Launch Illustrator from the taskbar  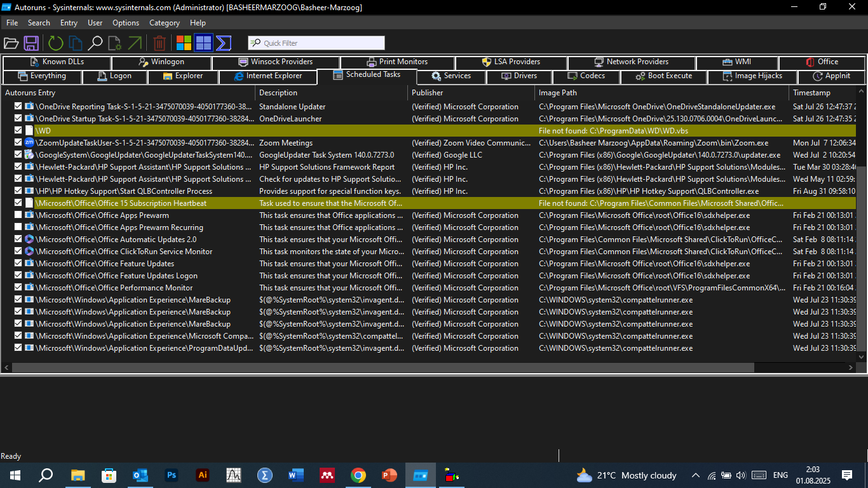pos(203,475)
